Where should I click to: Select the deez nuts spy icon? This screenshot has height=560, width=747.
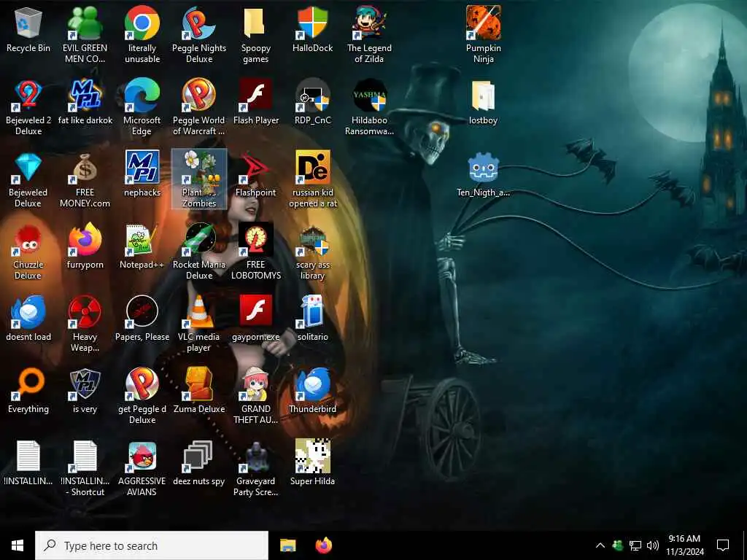(199, 463)
